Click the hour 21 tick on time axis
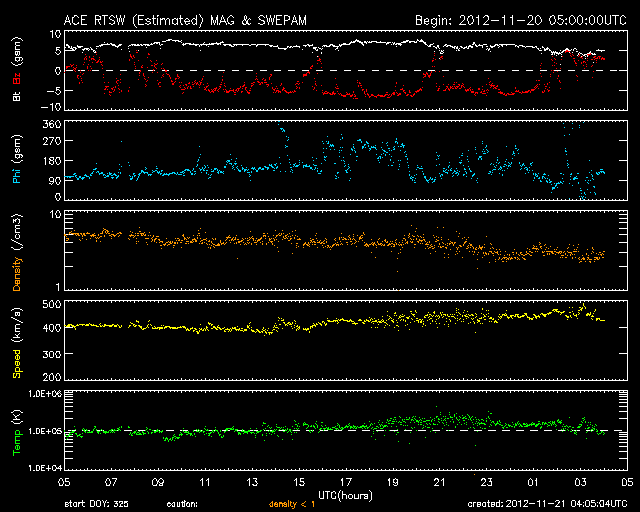The width and height of the screenshot is (640, 512). 439,482
